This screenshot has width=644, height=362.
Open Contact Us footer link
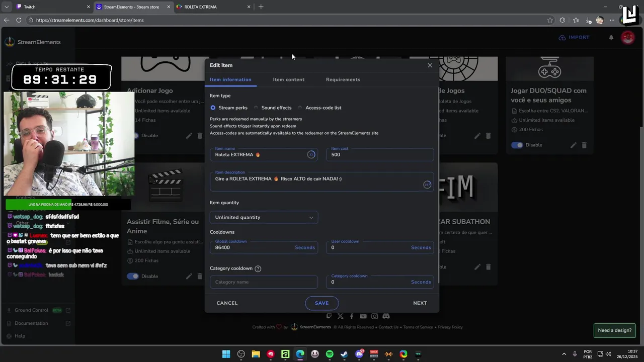(388, 327)
